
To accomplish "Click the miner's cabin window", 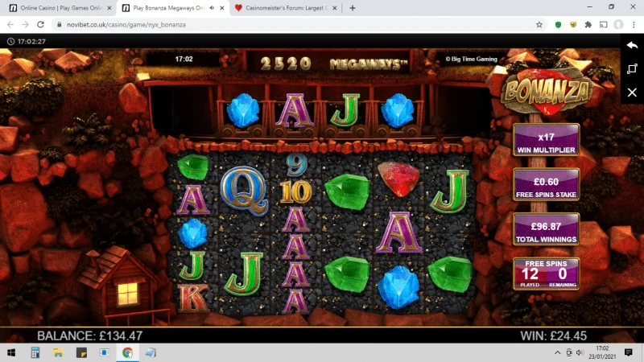I will (128, 294).
